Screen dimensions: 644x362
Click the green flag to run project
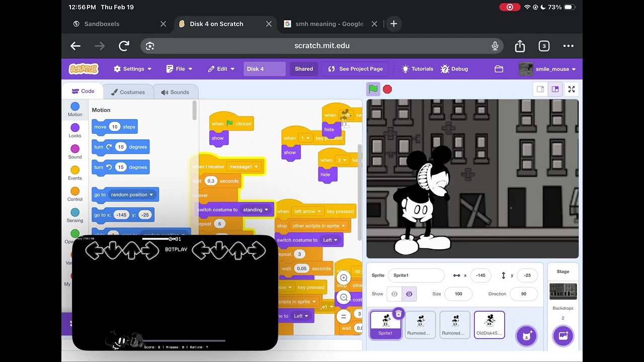(373, 89)
